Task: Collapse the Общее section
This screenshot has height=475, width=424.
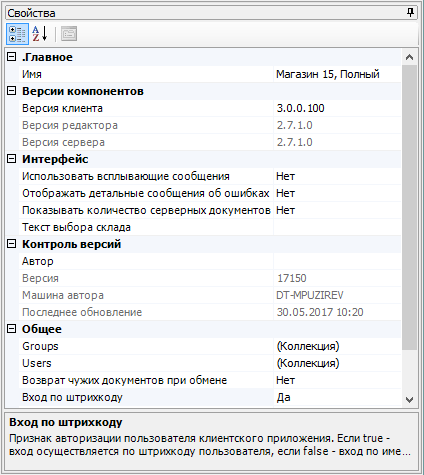Action: click(12, 329)
